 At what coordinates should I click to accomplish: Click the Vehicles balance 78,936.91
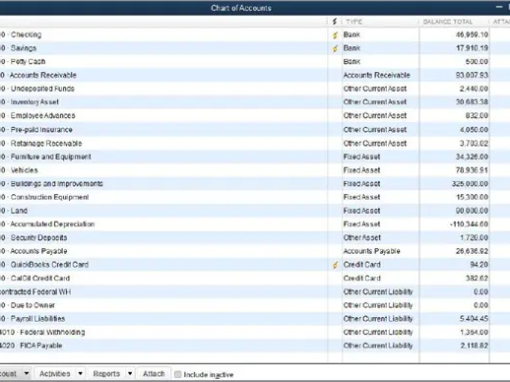(x=472, y=170)
